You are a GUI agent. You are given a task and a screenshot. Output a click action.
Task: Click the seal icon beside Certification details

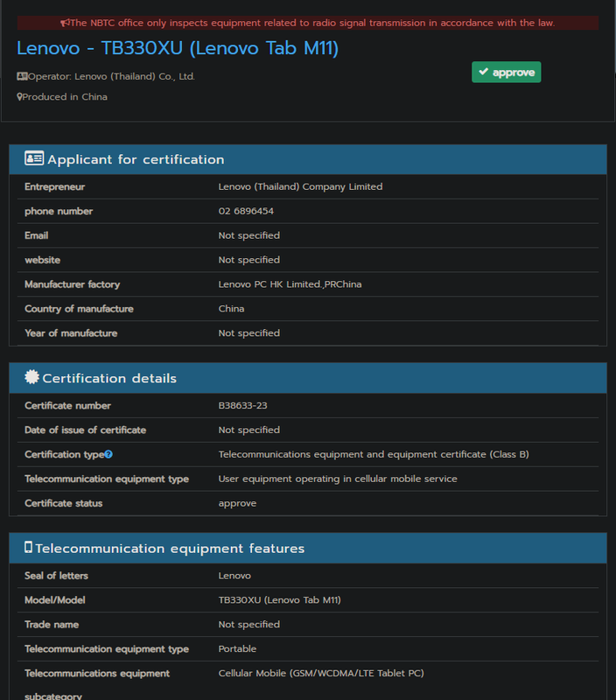(x=32, y=378)
